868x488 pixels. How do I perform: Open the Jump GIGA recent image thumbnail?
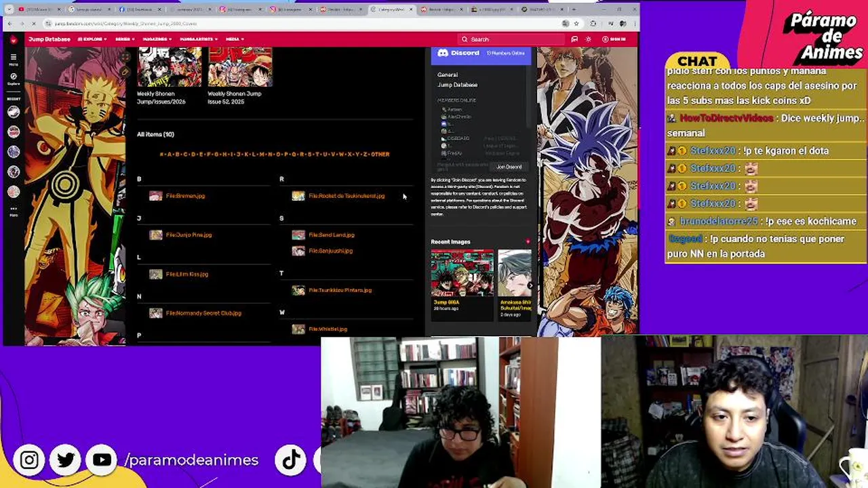coord(462,272)
